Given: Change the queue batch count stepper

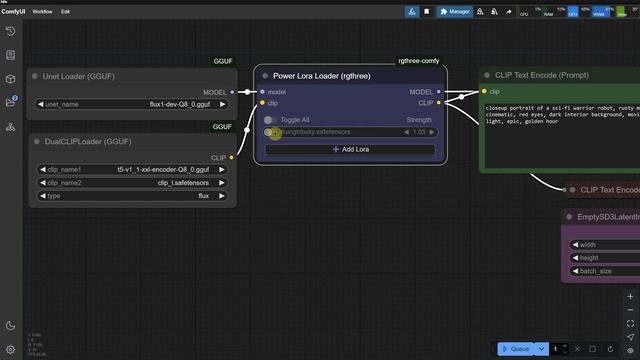Looking at the screenshot, I should click(565, 349).
